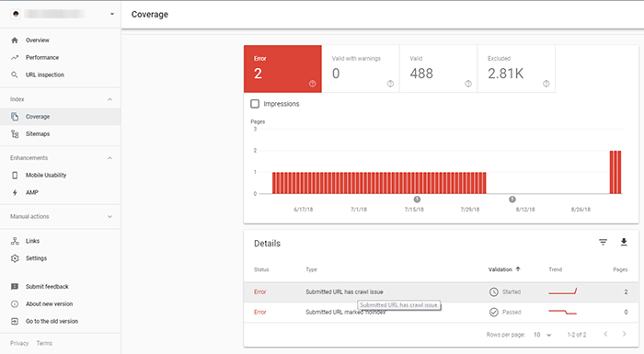Click the help icon on Excluded card
Viewport: 644px width, 354px height.
pos(546,84)
